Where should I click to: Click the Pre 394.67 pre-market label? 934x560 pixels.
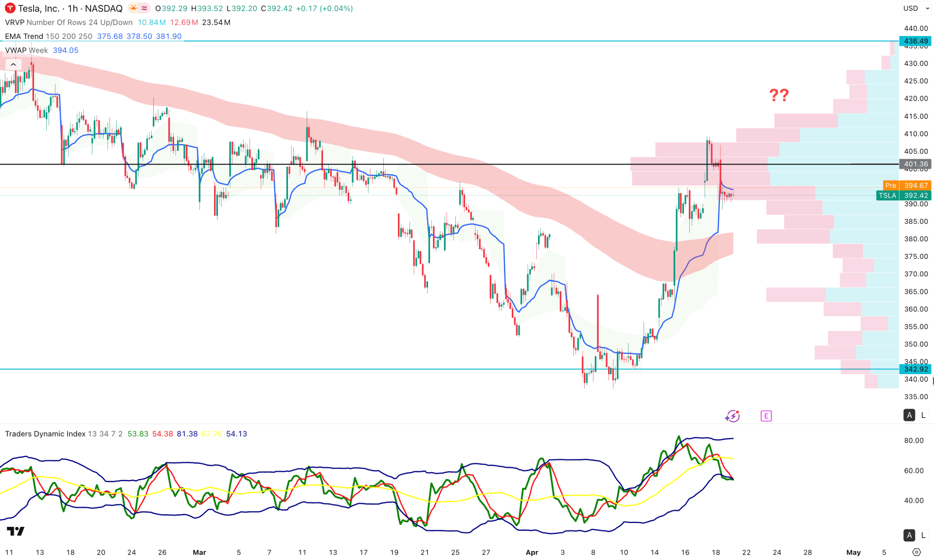coord(907,185)
